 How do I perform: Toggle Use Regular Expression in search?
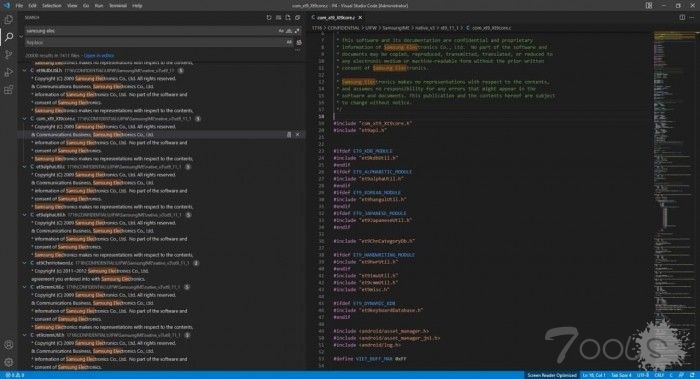(x=297, y=31)
